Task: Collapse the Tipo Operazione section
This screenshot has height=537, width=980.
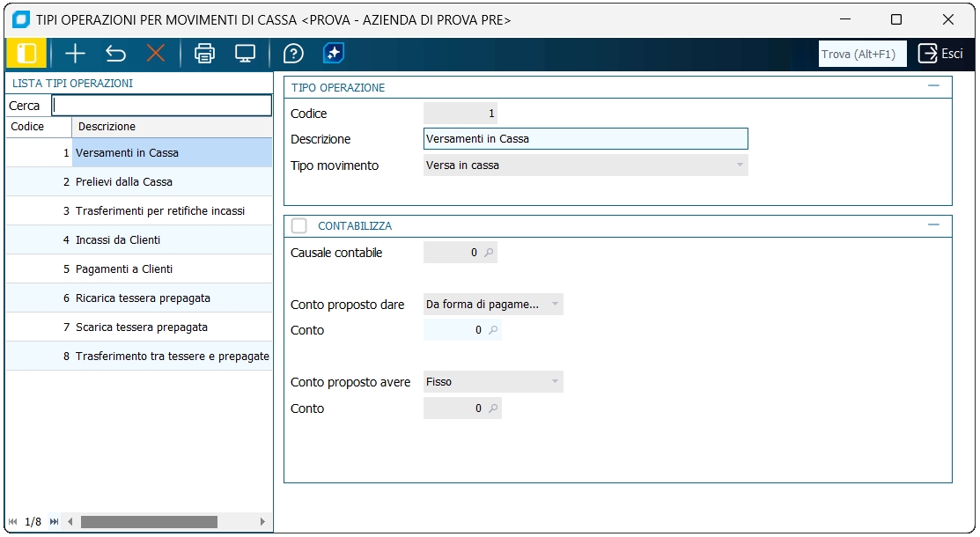Action: [934, 87]
